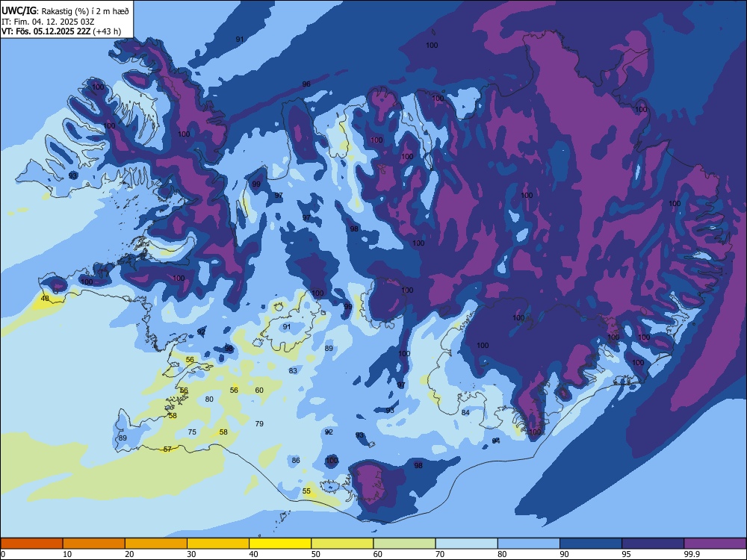Select the 20–30 light orange legend swatch

click(156, 544)
